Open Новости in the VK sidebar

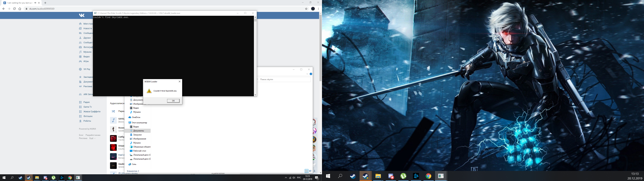[87, 28]
